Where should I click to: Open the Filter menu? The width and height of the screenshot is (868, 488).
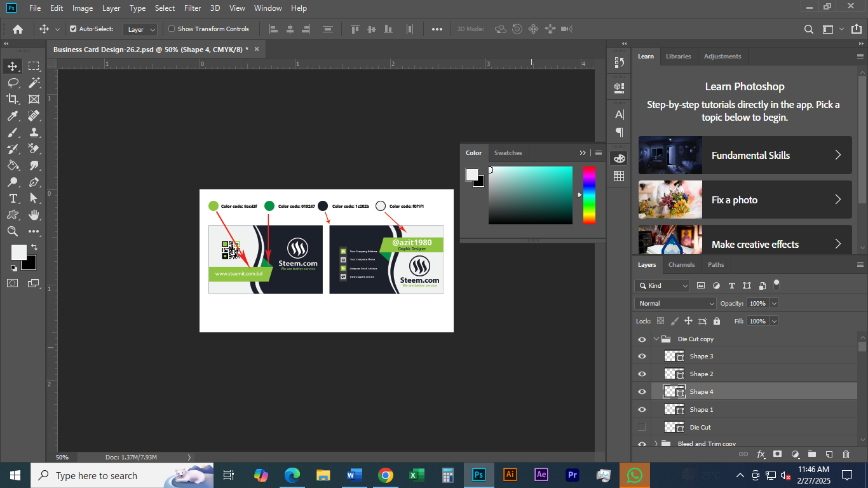coord(193,8)
